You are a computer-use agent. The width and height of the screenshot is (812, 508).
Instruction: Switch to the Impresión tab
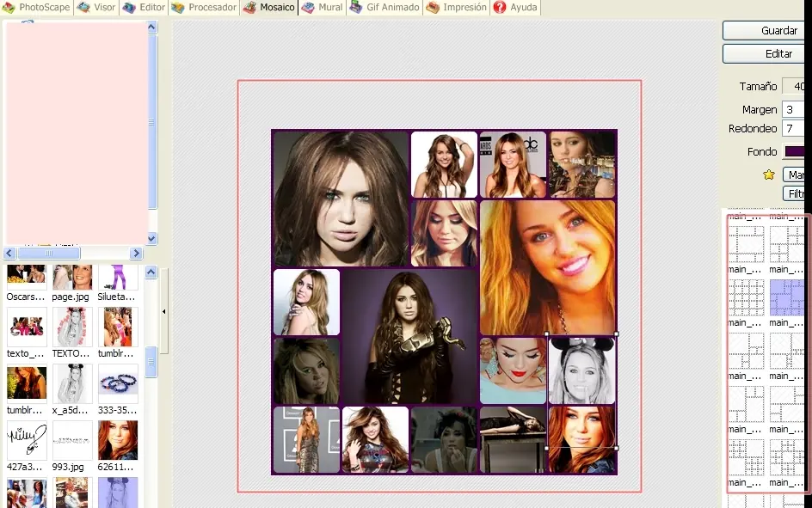click(x=457, y=7)
